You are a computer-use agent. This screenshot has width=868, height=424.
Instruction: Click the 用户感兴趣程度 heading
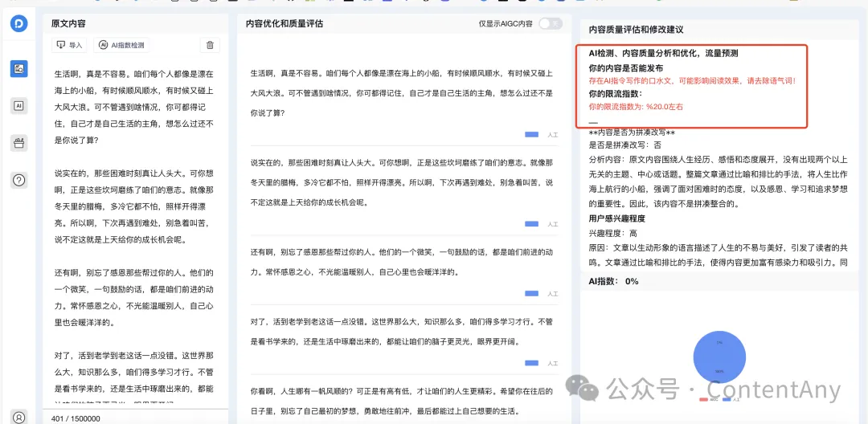point(617,218)
